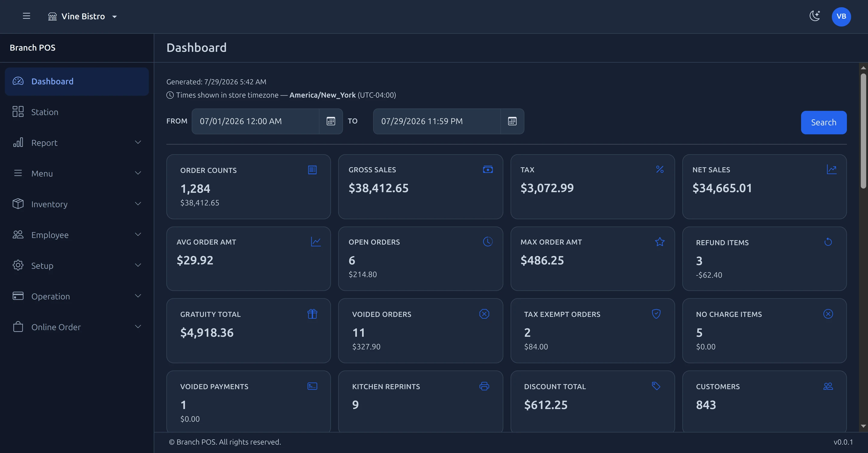The height and width of the screenshot is (453, 868).
Task: Open the hamburger menu in the top bar
Action: (x=26, y=16)
